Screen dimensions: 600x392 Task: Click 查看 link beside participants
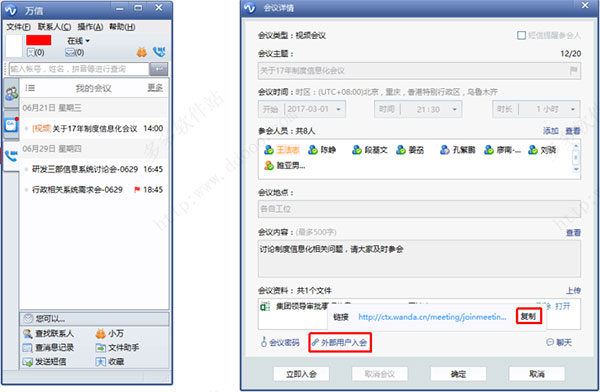click(x=573, y=131)
